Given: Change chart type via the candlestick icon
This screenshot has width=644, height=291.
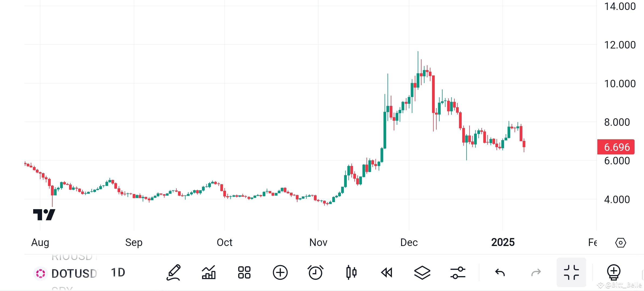Looking at the screenshot, I should [351, 273].
